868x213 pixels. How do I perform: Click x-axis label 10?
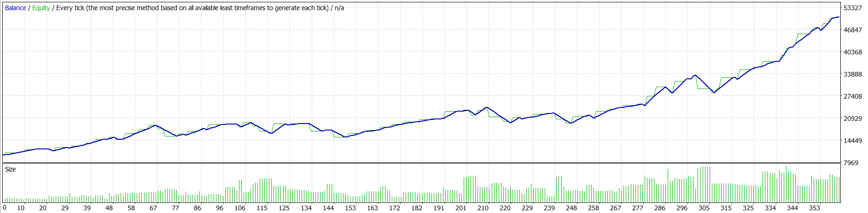[21, 208]
